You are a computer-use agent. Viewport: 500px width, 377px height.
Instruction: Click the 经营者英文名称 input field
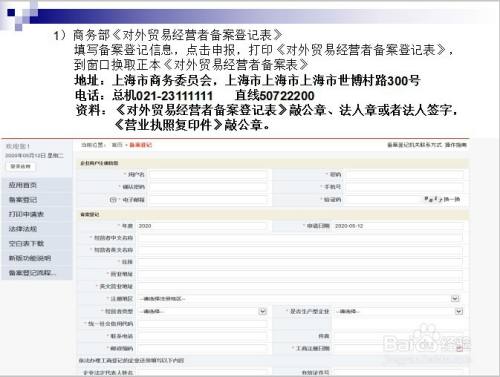pos(300,250)
